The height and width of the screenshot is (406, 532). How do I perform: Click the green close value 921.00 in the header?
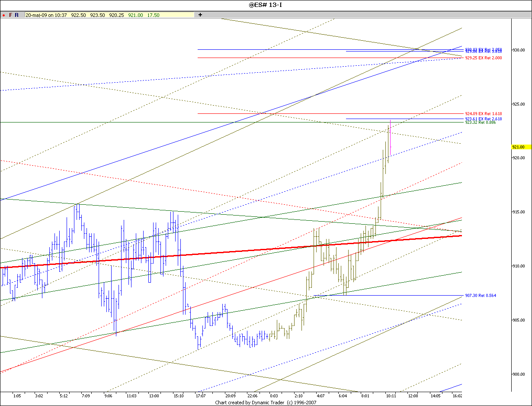[135, 15]
